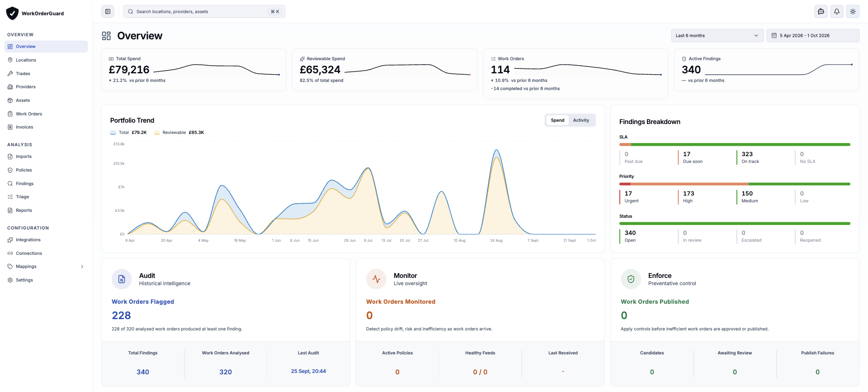The width and height of the screenshot is (868, 392).
Task: Click the WorkOrderGuard shield logo
Action: (12, 13)
